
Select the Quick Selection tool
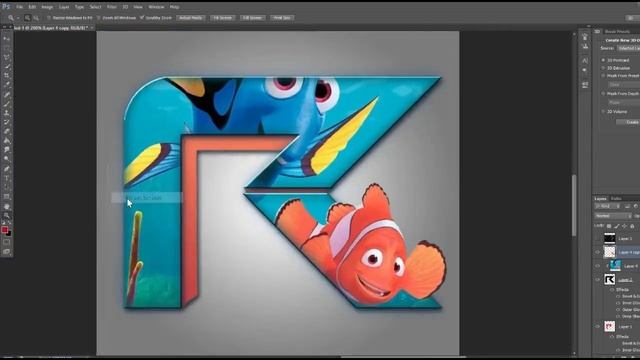point(7,67)
